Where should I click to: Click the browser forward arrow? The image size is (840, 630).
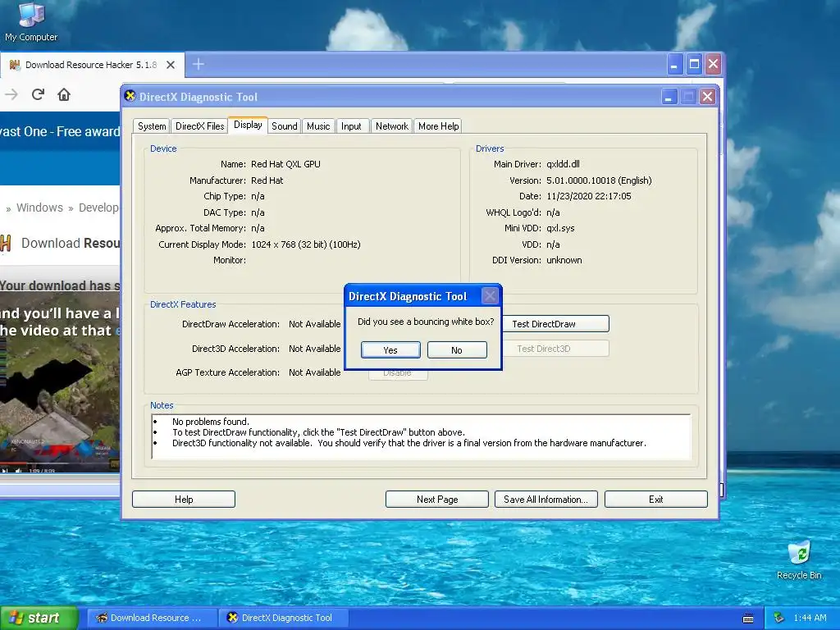pyautogui.click(x=11, y=95)
